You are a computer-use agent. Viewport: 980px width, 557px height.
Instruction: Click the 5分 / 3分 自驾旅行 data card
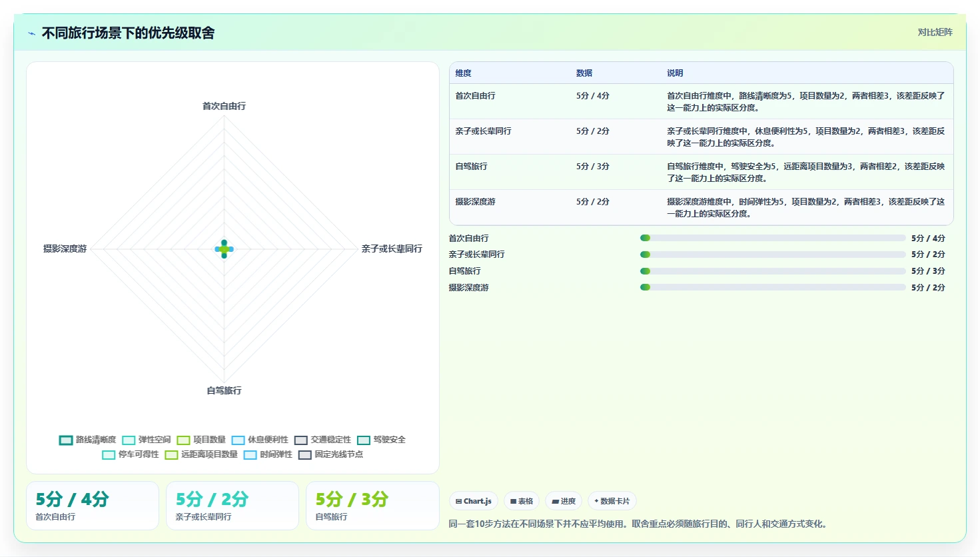click(372, 506)
